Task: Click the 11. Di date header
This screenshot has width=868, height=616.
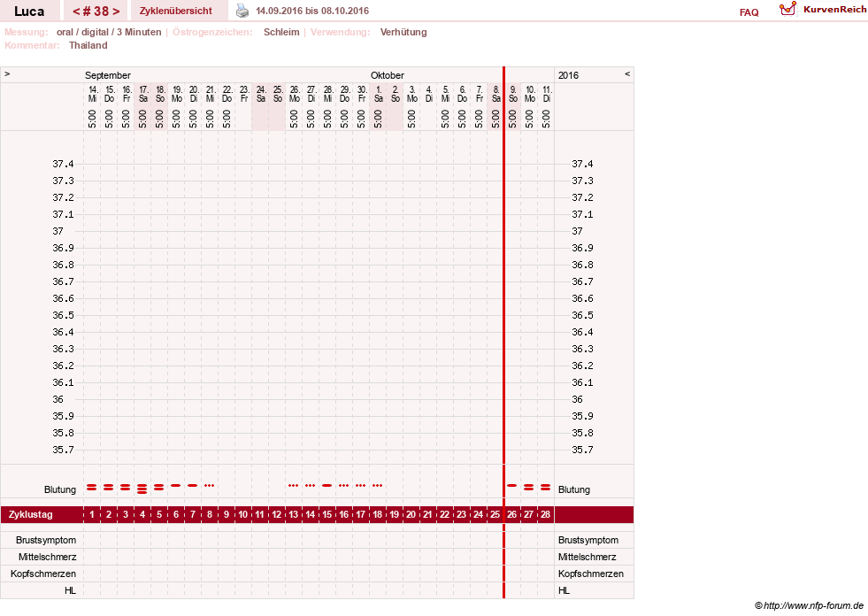Action: pyautogui.click(x=547, y=94)
